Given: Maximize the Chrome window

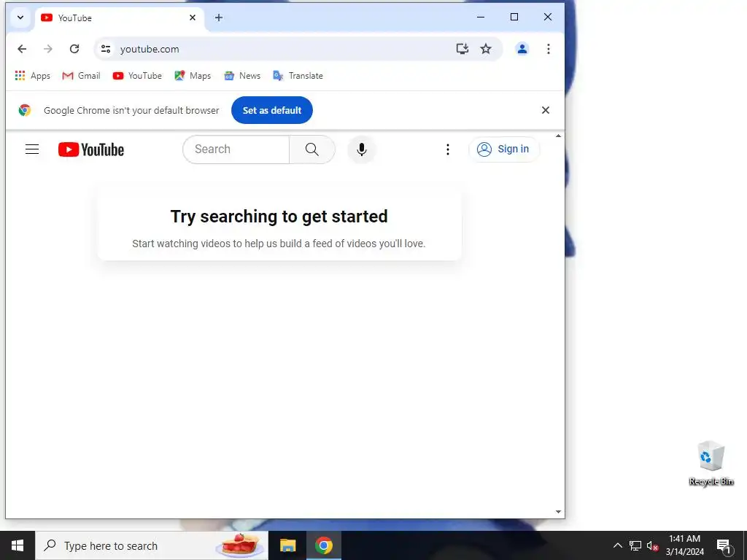Looking at the screenshot, I should coord(514,17).
